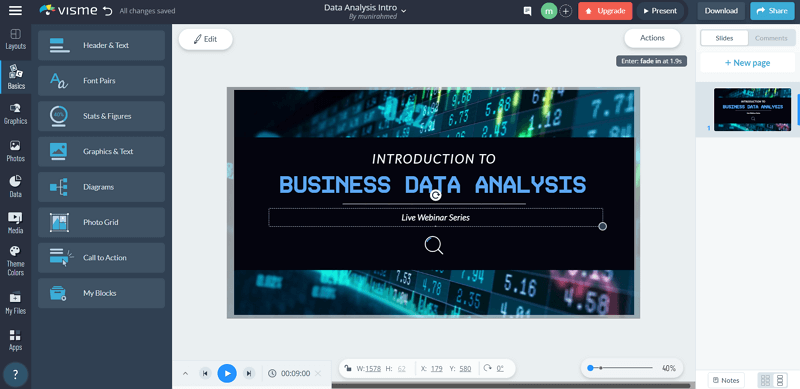Open the comments speech bubble icon
The width and height of the screenshot is (800, 389).
click(528, 11)
